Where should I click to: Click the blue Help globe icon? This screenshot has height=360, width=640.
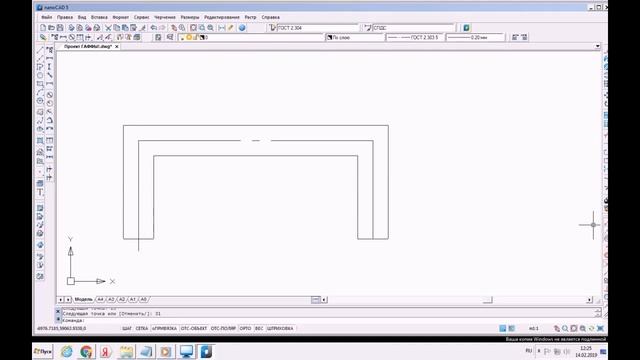[242, 28]
